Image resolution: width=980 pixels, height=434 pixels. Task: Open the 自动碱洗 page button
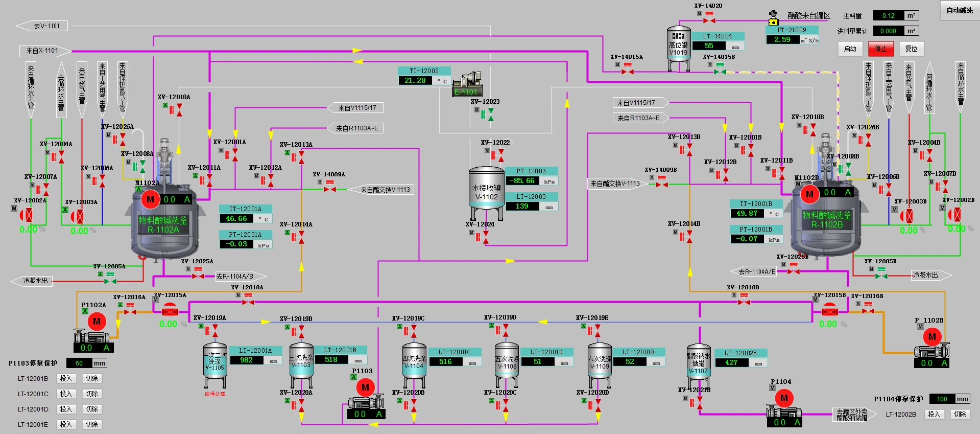[x=960, y=11]
